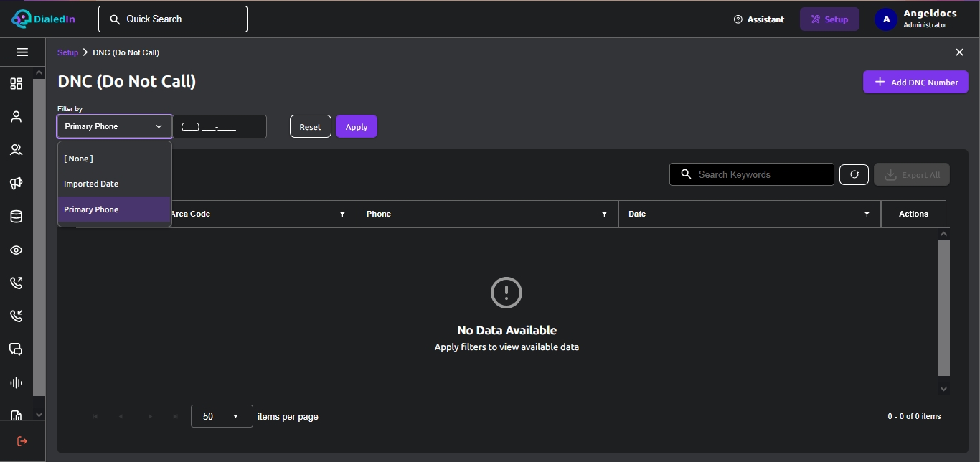980x462 pixels.
Task: Select the Imported Date filter option
Action: (x=115, y=184)
